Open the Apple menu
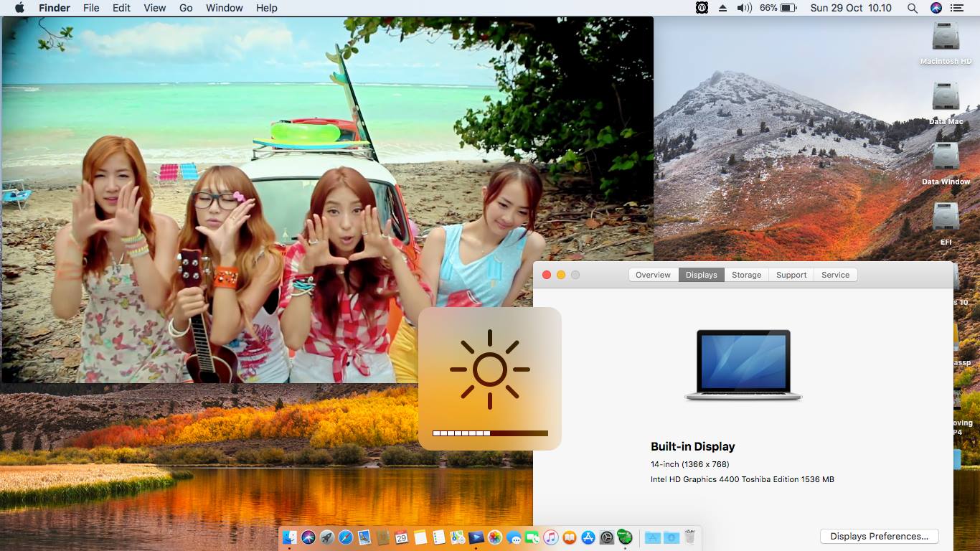Viewport: 980px width, 551px height. 19,8
